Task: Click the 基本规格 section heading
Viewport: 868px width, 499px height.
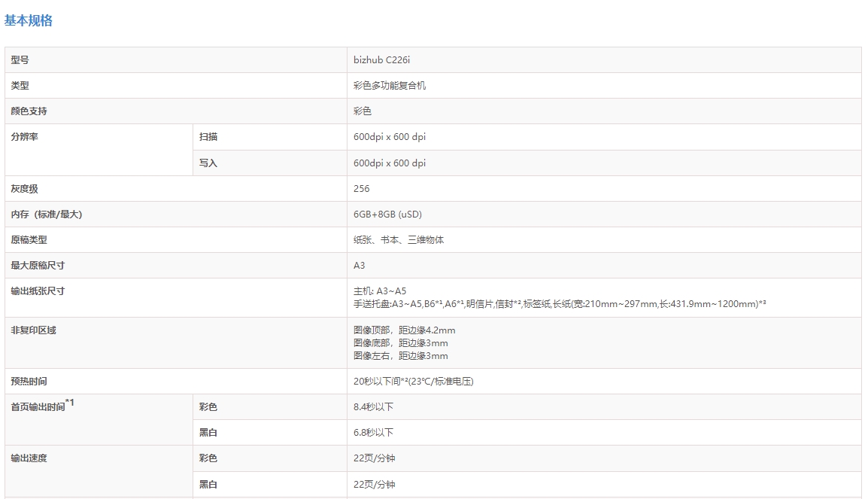Action: pyautogui.click(x=29, y=20)
